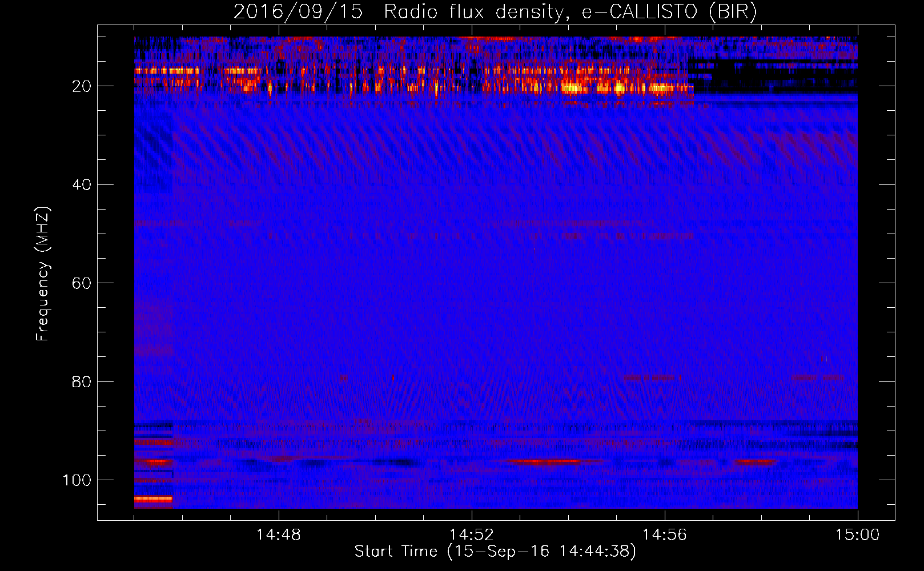
Task: Click the "Start Time (15-Sep-16 14:44:38)" axis label
Action: [495, 552]
